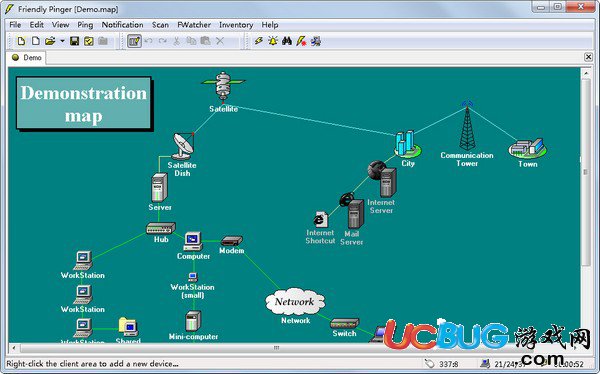Viewport: 600px width, 374px height.
Task: Toggle the map edit mode toolbar button
Action: coord(134,41)
